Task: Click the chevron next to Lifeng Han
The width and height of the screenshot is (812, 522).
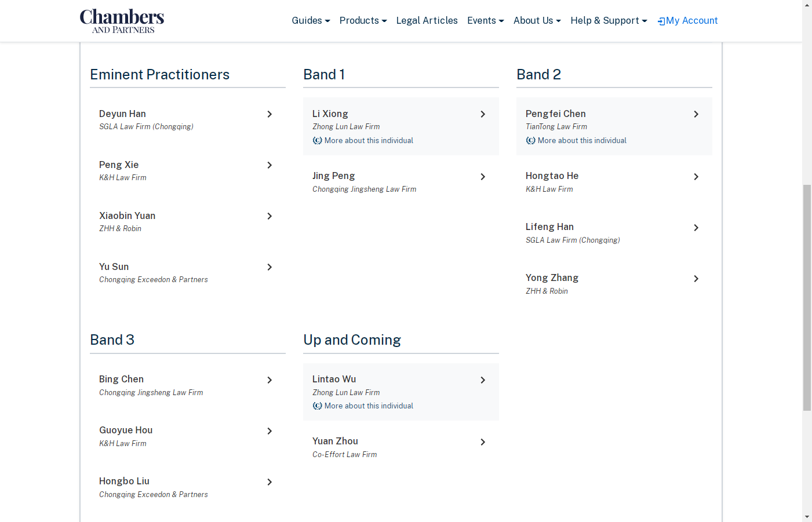Action: pos(696,228)
